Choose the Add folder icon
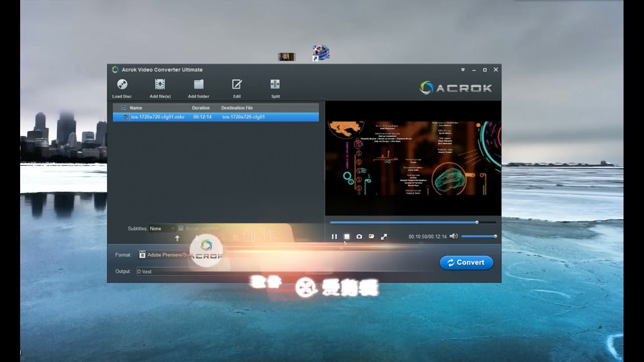Viewport: 644px width, 362px height. click(199, 84)
